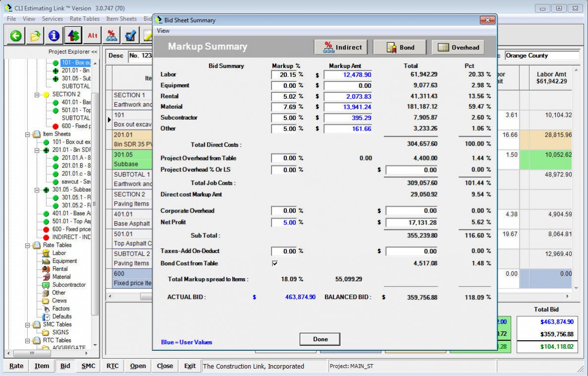This screenshot has height=376, width=588.
Task: Click the Project Explorer horizontal scrollbar
Action: pos(49,353)
